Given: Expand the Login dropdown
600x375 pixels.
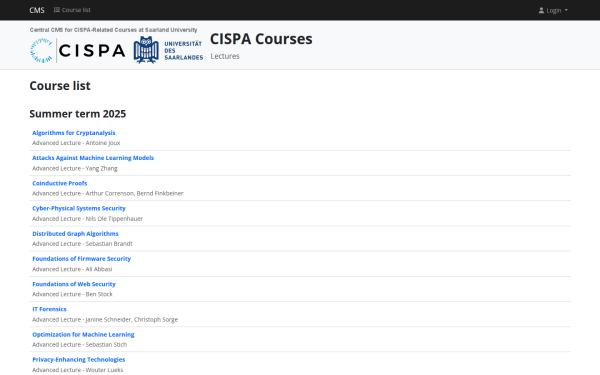Looking at the screenshot, I should (x=553, y=10).
